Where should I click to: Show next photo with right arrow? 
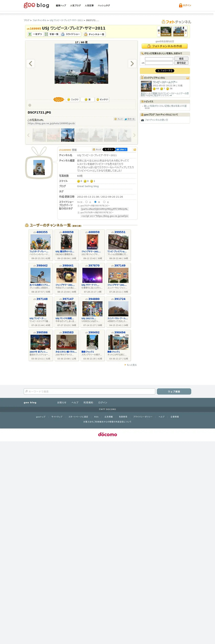coord(132,64)
